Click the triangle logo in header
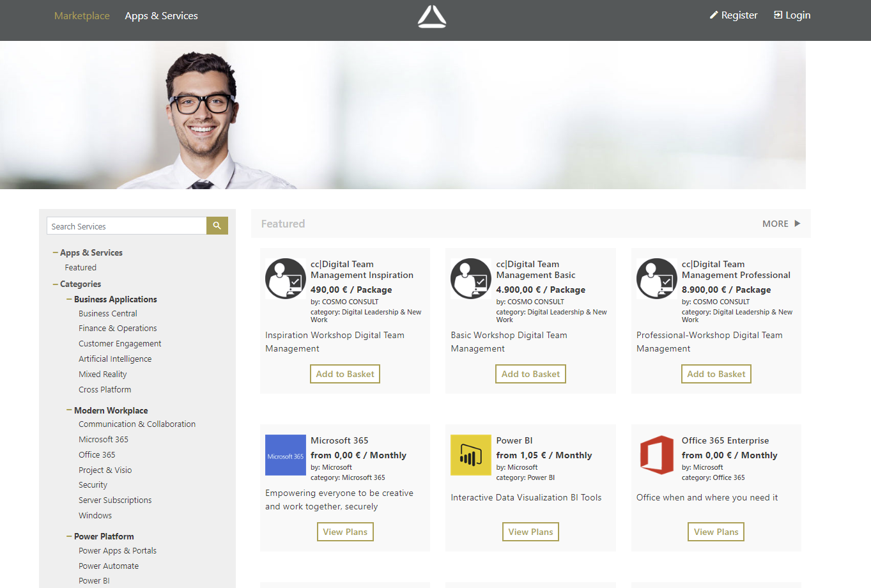Image resolution: width=871 pixels, height=588 pixels. pos(432,17)
